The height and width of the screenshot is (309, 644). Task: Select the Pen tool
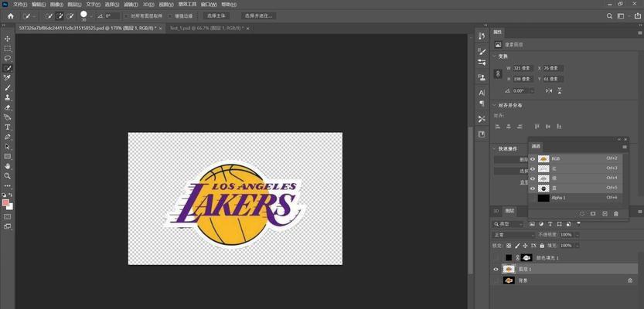click(8, 137)
